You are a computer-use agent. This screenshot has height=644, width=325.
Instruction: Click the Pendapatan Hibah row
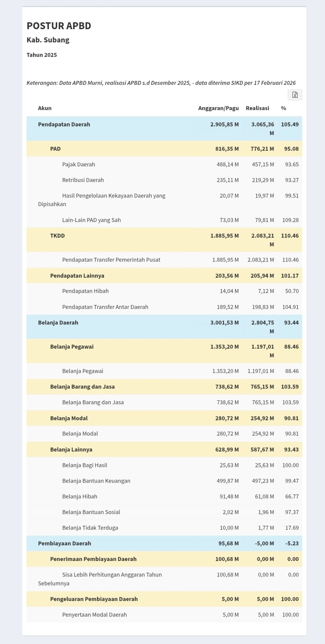(x=86, y=291)
